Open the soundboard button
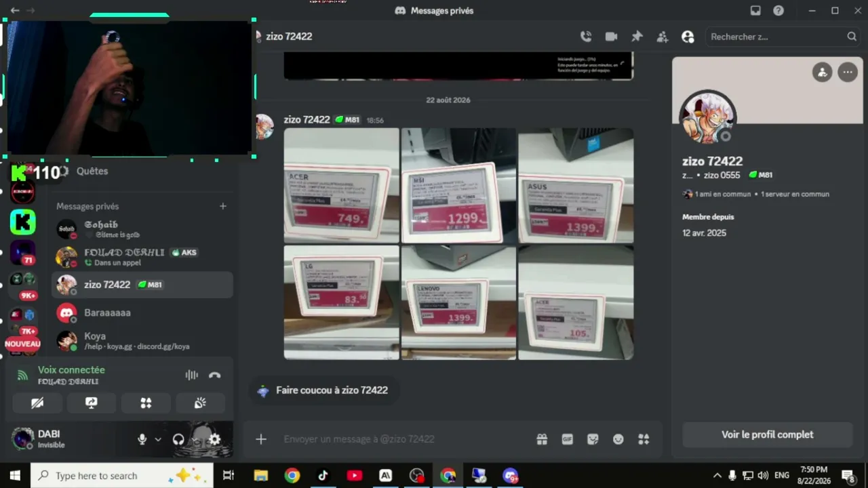Viewport: 868px width, 488px height. point(200,403)
